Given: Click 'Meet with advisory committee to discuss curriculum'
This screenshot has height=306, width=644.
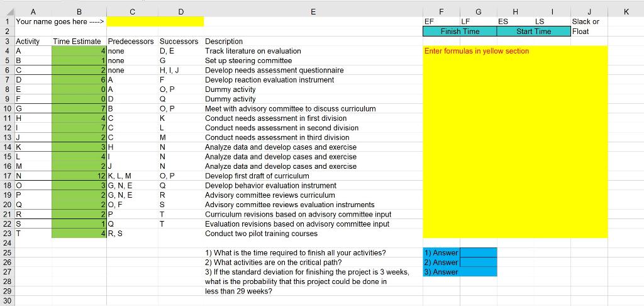Looking at the screenshot, I should point(313,108).
